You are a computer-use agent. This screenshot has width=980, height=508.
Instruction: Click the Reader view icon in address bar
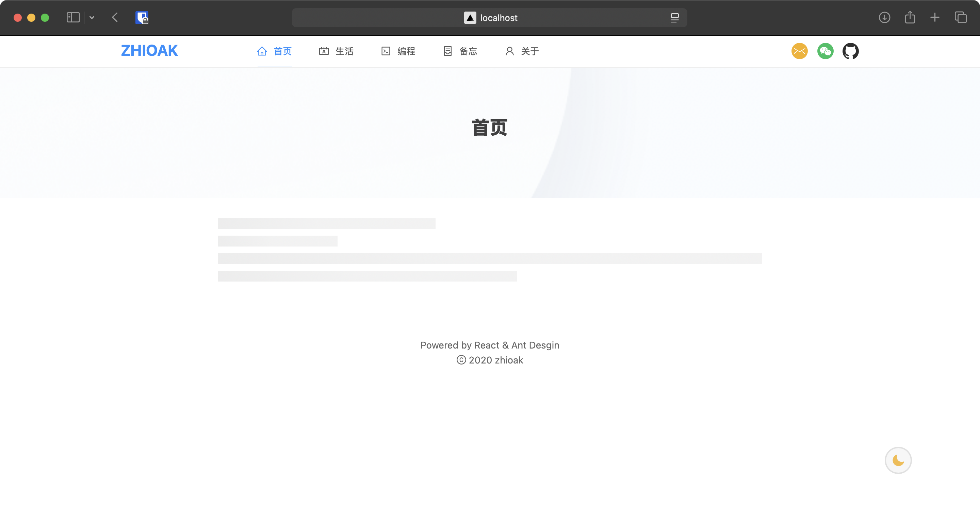click(674, 17)
